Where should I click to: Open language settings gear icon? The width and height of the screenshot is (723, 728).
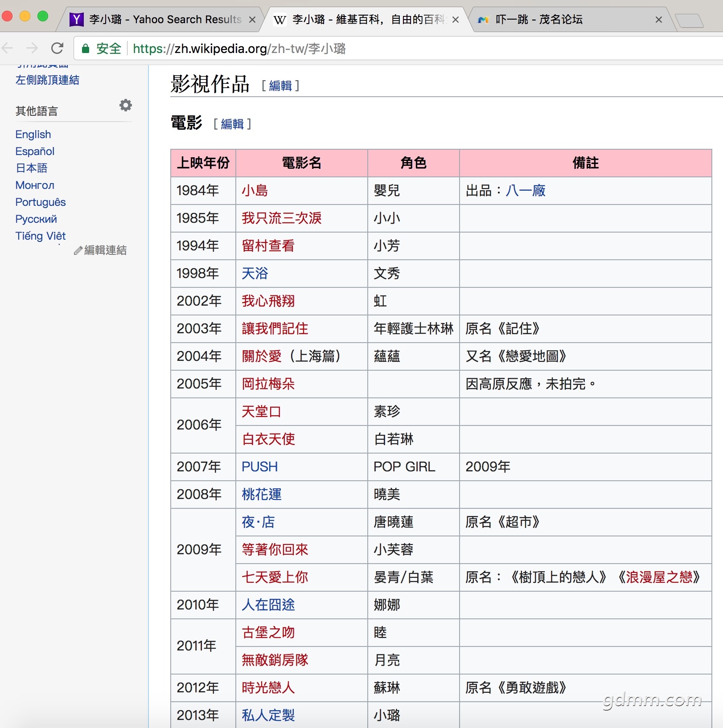point(126,105)
